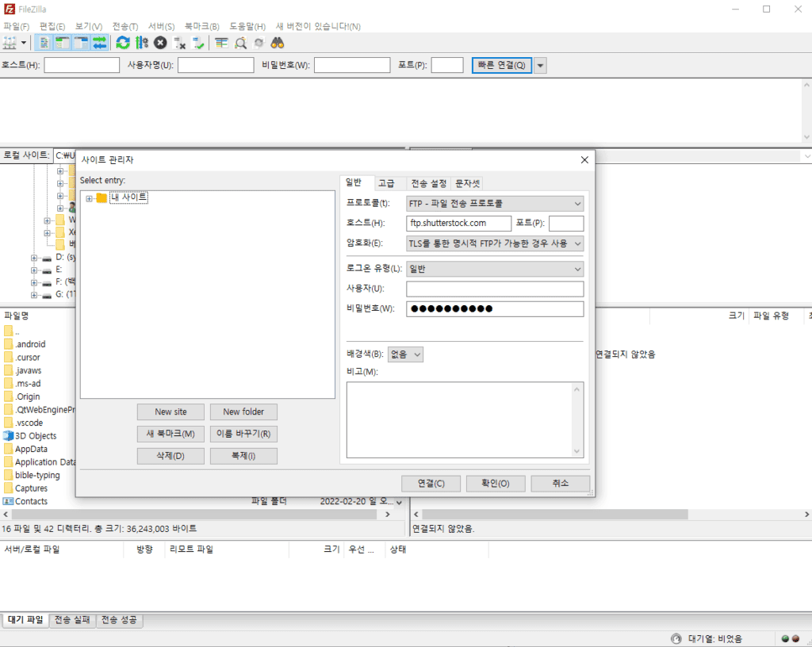The image size is (812, 647).
Task: Open the 전송(T) menu
Action: (x=124, y=26)
